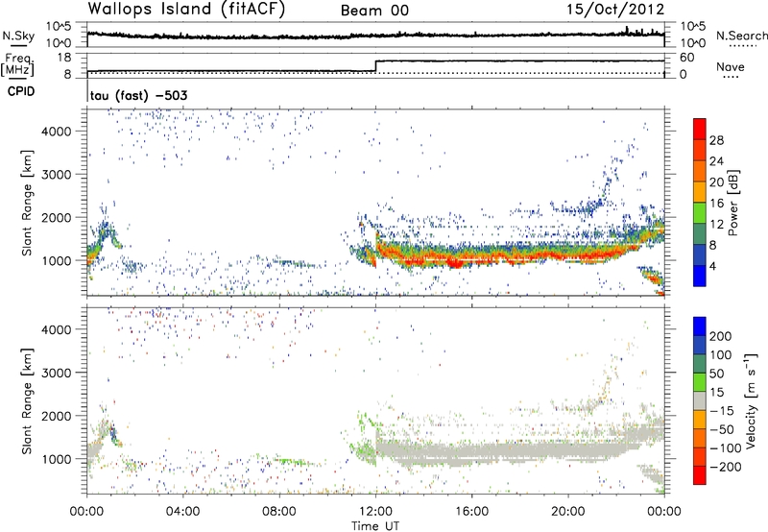Screen dimensions: 768x532
Task: Click the "2000" range tick in the velocity panel
Action: coord(56,416)
